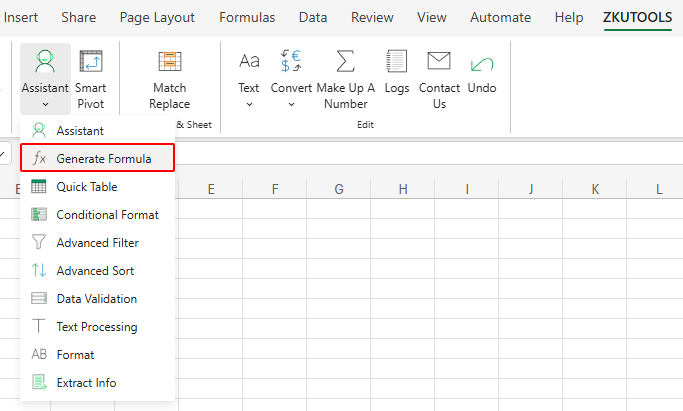Select column F header

[275, 189]
